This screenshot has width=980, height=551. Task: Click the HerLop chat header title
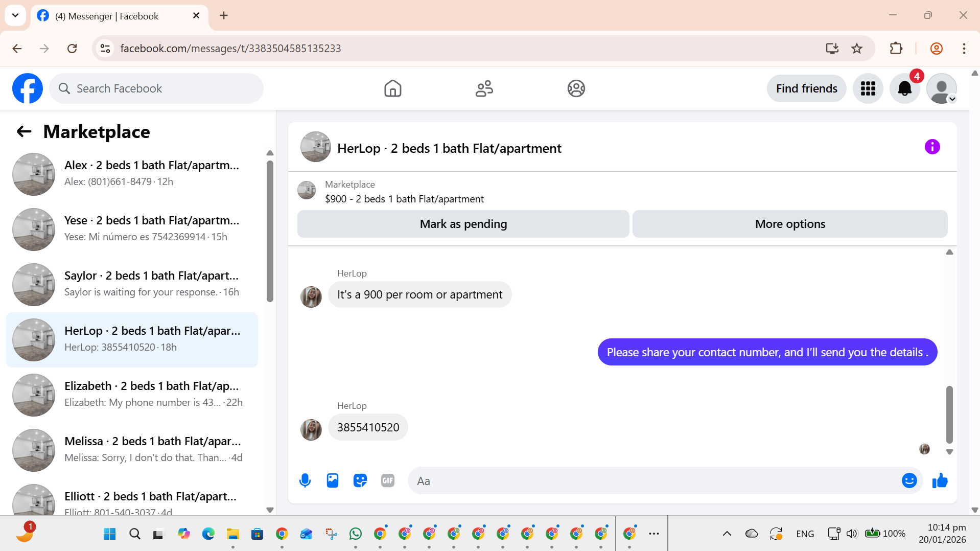coord(449,148)
